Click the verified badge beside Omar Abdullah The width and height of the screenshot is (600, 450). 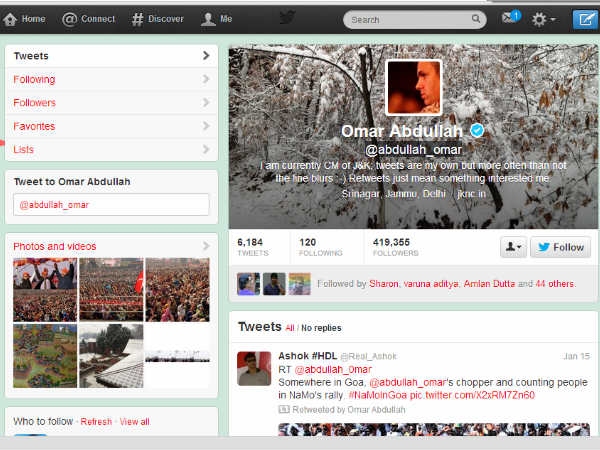point(477,130)
